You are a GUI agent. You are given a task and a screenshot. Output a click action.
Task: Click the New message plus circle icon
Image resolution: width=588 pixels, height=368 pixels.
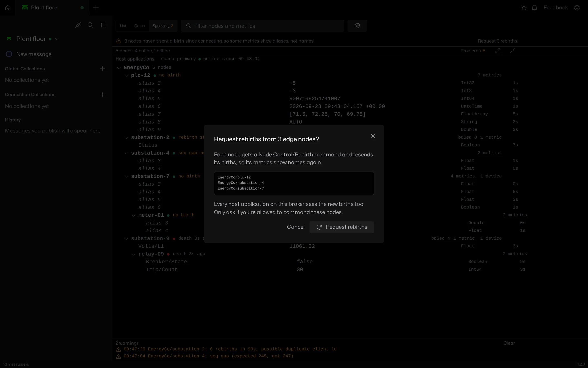9,54
